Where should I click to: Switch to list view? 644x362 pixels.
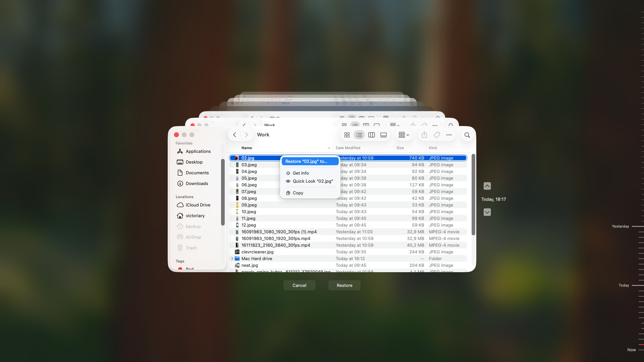pyautogui.click(x=359, y=135)
